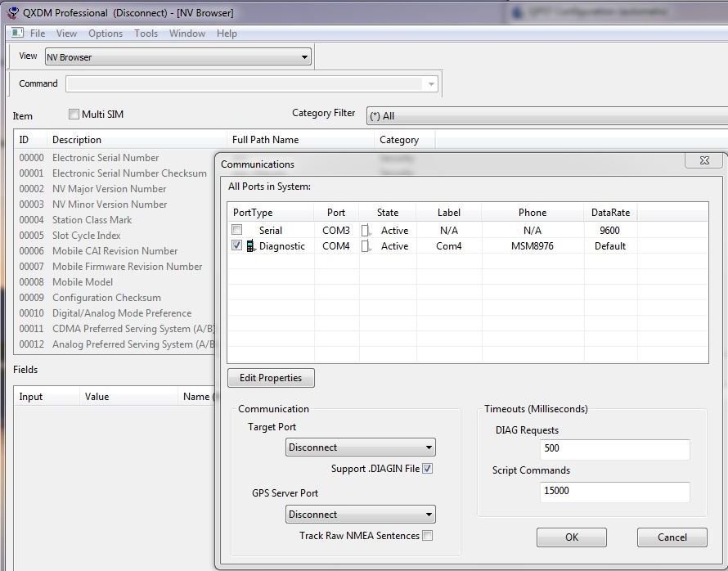728x571 pixels.
Task: Click the document icon left of File menu
Action: click(17, 33)
